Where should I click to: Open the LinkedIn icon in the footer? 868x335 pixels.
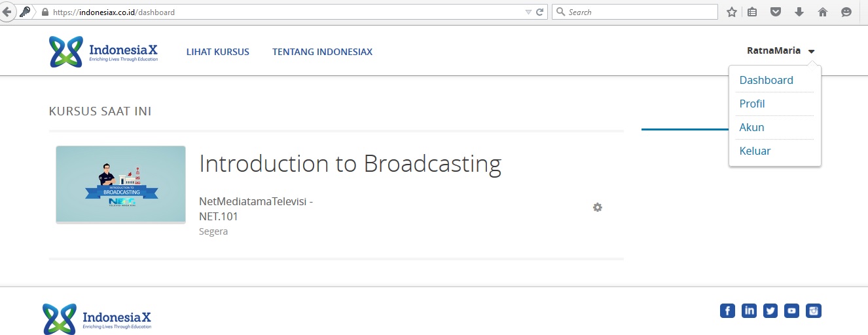(x=749, y=311)
